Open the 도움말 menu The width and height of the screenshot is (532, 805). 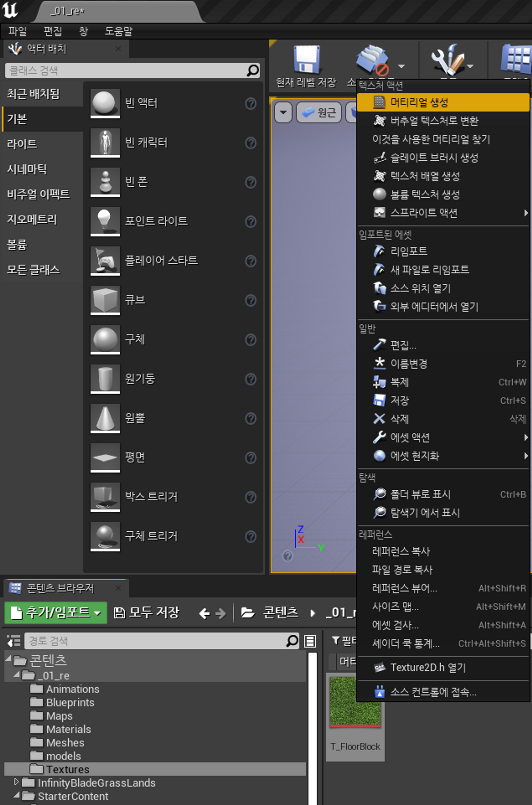point(118,31)
